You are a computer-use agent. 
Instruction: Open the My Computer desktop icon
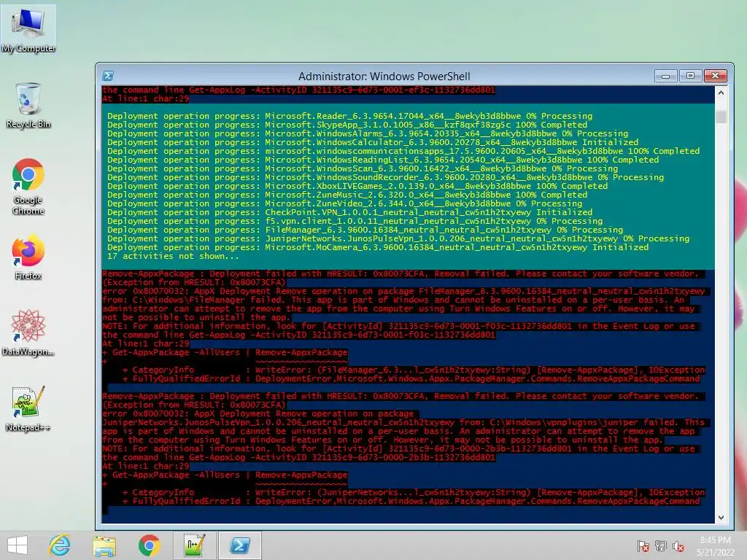point(28,29)
